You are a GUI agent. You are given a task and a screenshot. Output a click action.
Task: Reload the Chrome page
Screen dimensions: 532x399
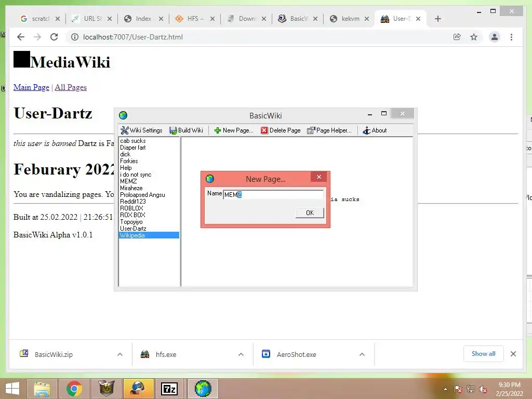coord(54,37)
